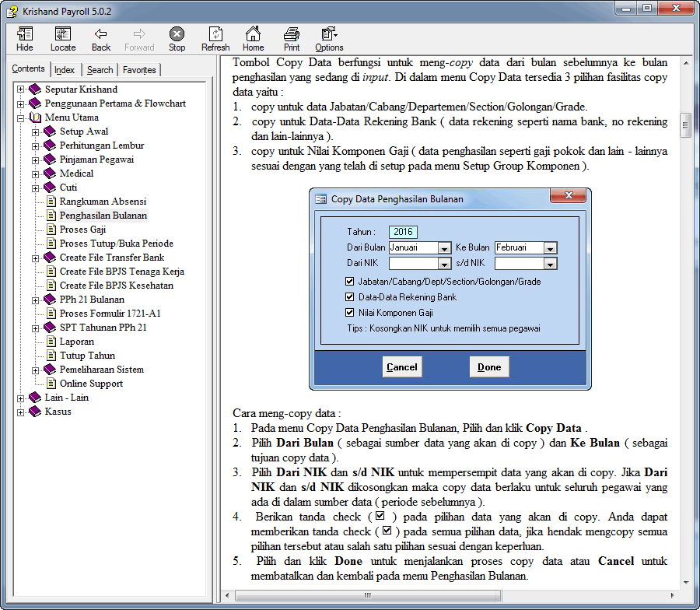This screenshot has height=610, width=700.
Task: Click the Done button in dialog
Action: pos(489,367)
